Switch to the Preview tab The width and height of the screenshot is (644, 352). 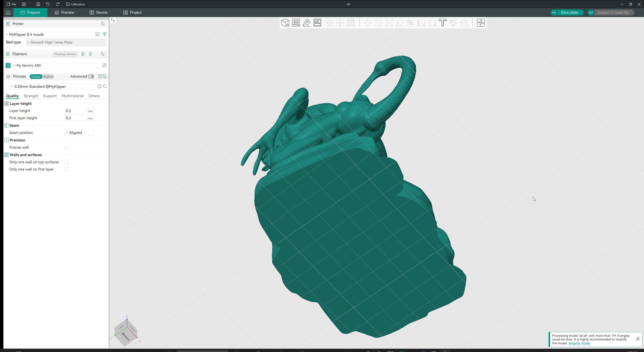(x=64, y=13)
